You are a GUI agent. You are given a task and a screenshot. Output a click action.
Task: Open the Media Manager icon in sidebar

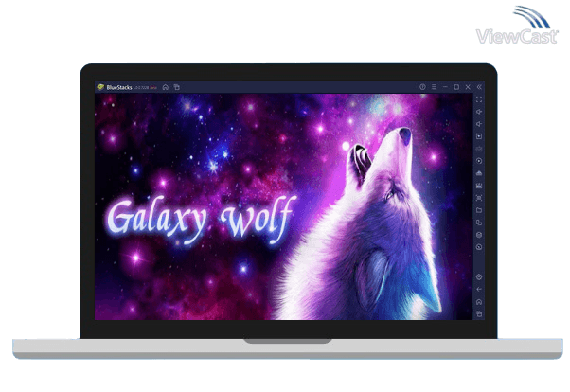[479, 186]
